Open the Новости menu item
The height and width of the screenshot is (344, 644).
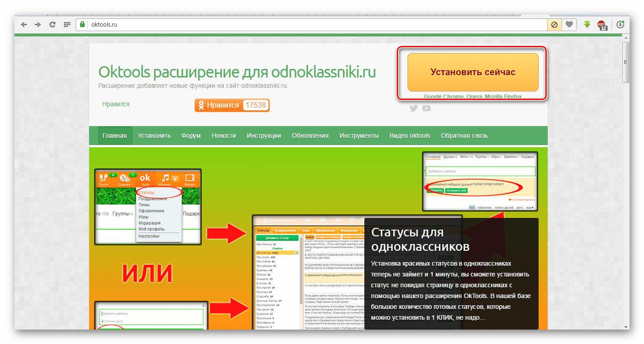(x=224, y=136)
